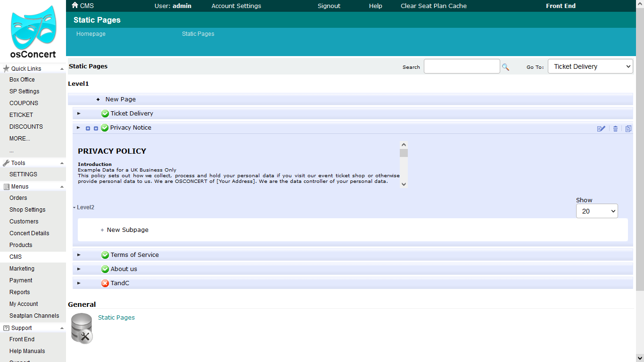Viewport: 644px width, 362px height.
Task: Click the osConcert masks logo
Action: pos(33,28)
